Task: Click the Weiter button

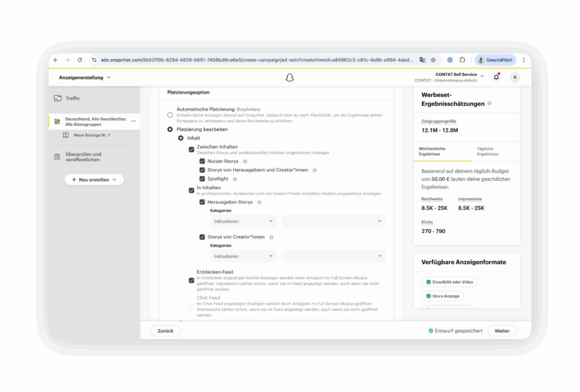Action: click(502, 331)
